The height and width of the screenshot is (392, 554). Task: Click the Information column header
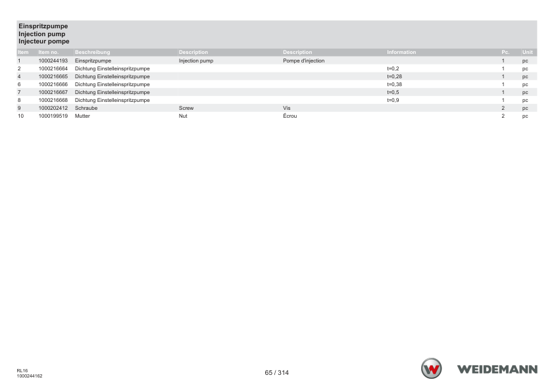click(x=401, y=52)
